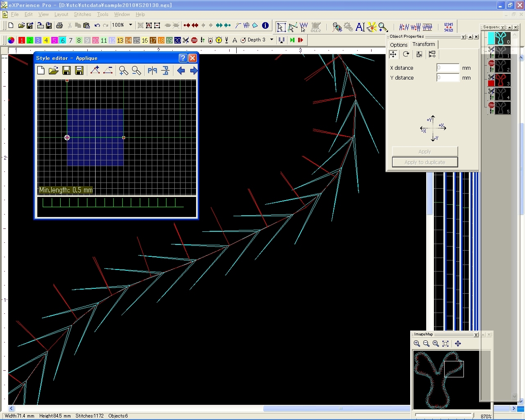This screenshot has width=525, height=420.
Task: Switch to the Options tab
Action: [x=399, y=45]
